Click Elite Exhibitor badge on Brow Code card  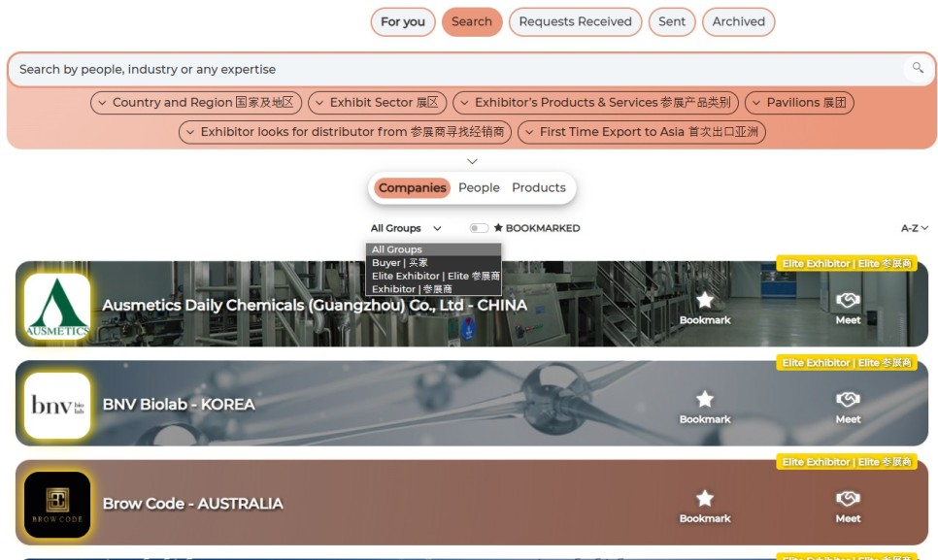click(x=847, y=462)
